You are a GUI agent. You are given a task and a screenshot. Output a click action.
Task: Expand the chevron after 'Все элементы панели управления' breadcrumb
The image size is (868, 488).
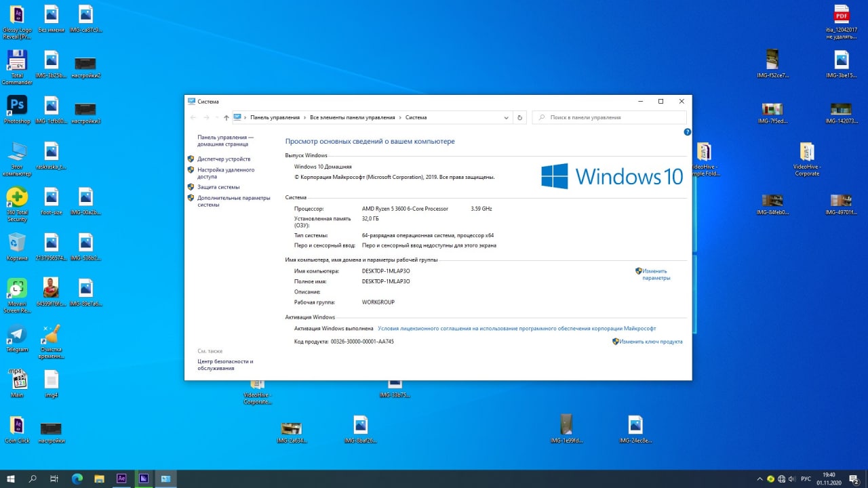pyautogui.click(x=400, y=117)
